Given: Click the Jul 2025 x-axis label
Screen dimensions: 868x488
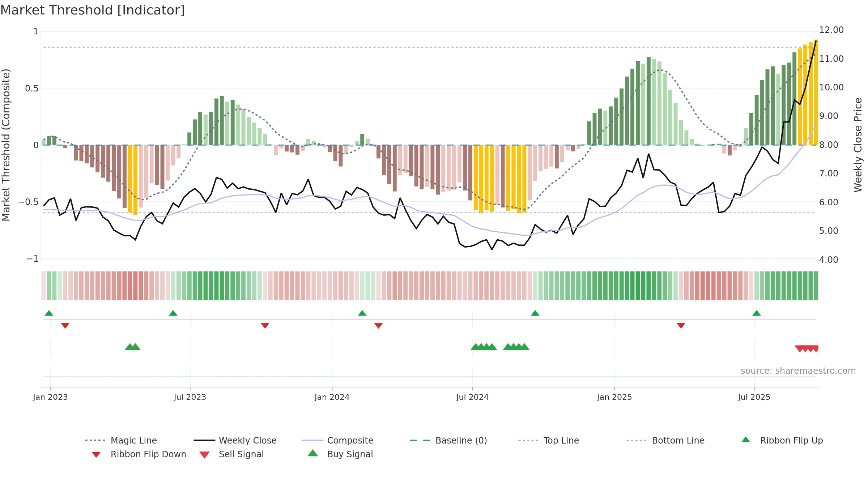Looking at the screenshot, I should 754,397.
